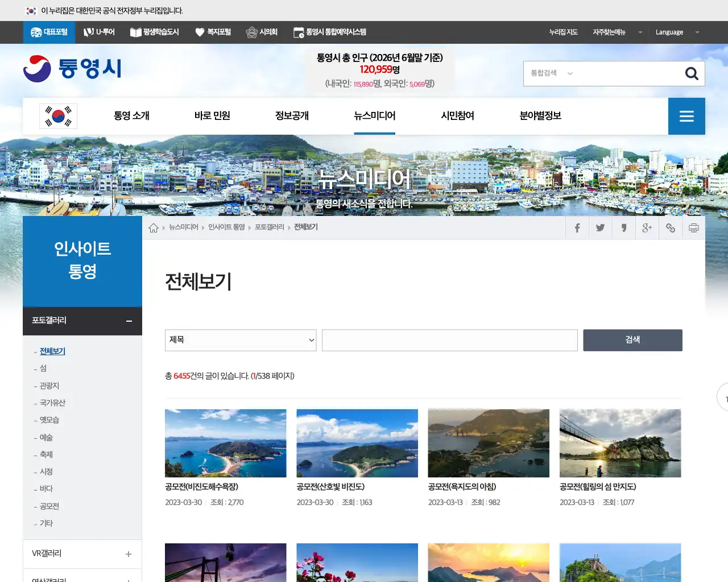Click the top integrated search input field

[628, 73]
